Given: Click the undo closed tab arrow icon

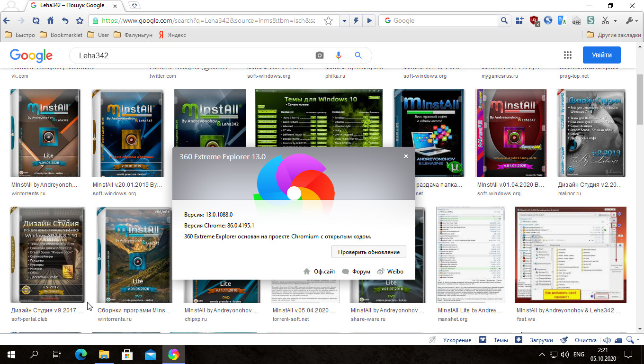Looking at the screenshot, I should pyautogui.click(x=65, y=21).
